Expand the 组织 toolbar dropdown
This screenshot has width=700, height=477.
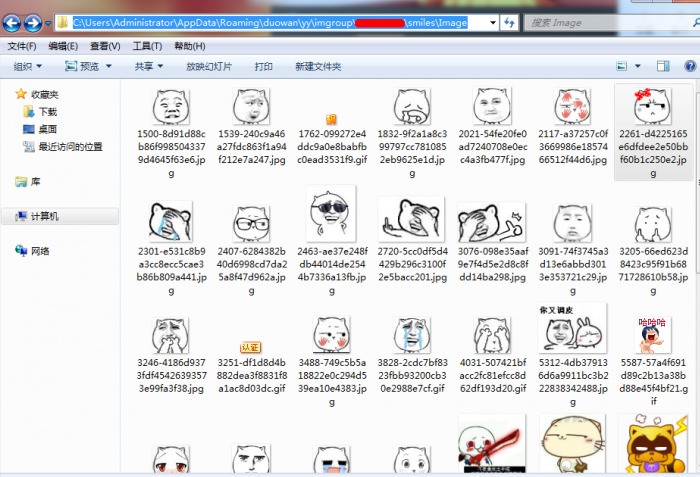coord(28,67)
